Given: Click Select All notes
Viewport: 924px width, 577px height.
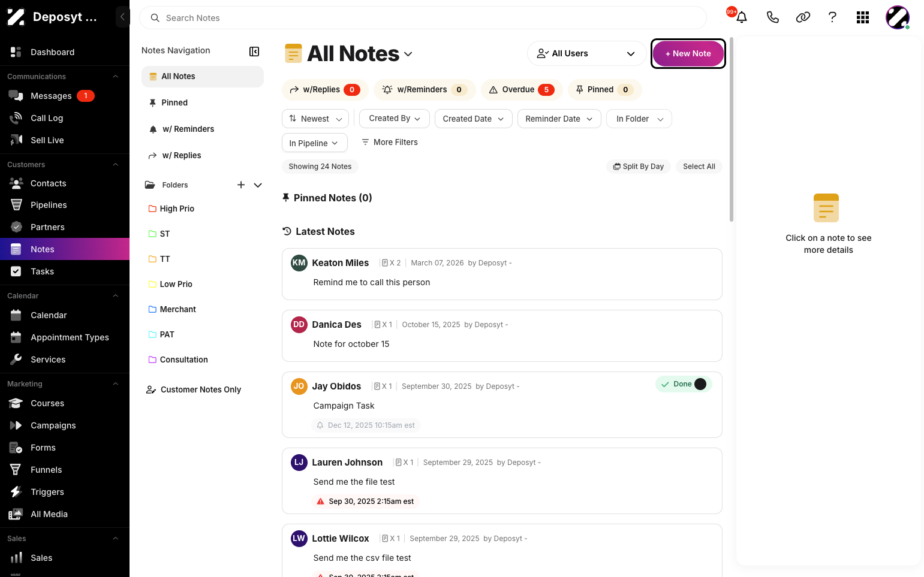Looking at the screenshot, I should [699, 167].
